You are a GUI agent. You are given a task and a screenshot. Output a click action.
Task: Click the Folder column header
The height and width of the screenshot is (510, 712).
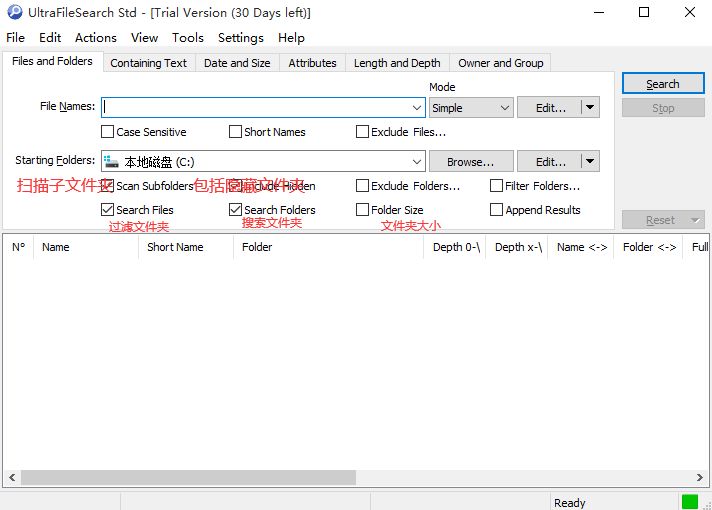pos(328,247)
